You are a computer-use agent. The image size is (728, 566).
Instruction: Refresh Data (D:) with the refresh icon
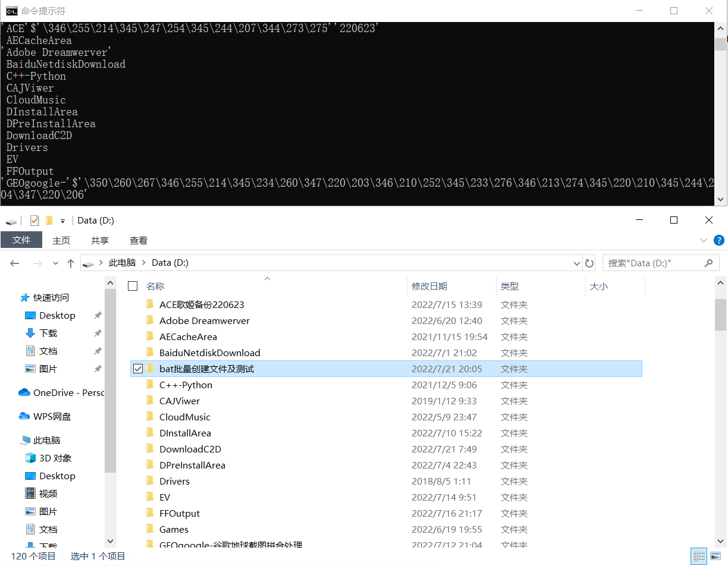click(x=589, y=262)
